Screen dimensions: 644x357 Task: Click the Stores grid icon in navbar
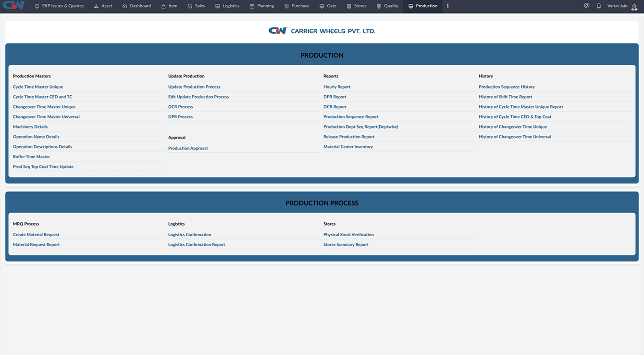pos(349,6)
